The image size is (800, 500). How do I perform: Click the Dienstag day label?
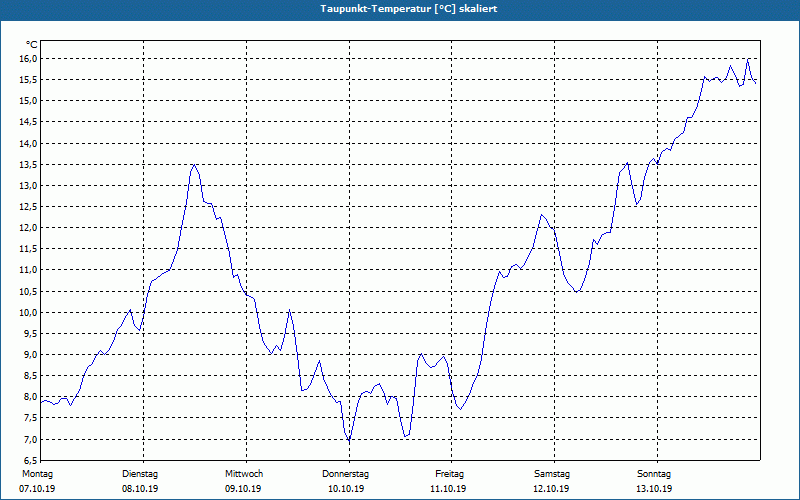[140, 474]
